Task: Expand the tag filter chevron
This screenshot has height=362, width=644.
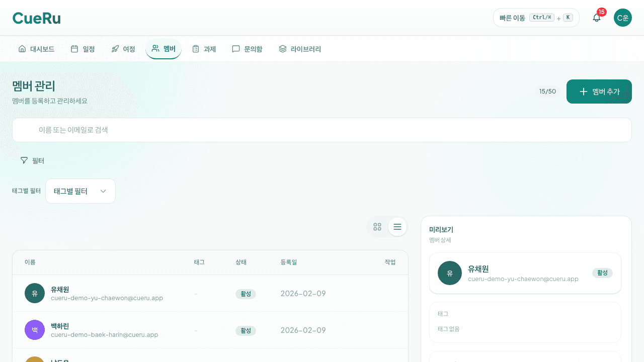Action: tap(103, 191)
